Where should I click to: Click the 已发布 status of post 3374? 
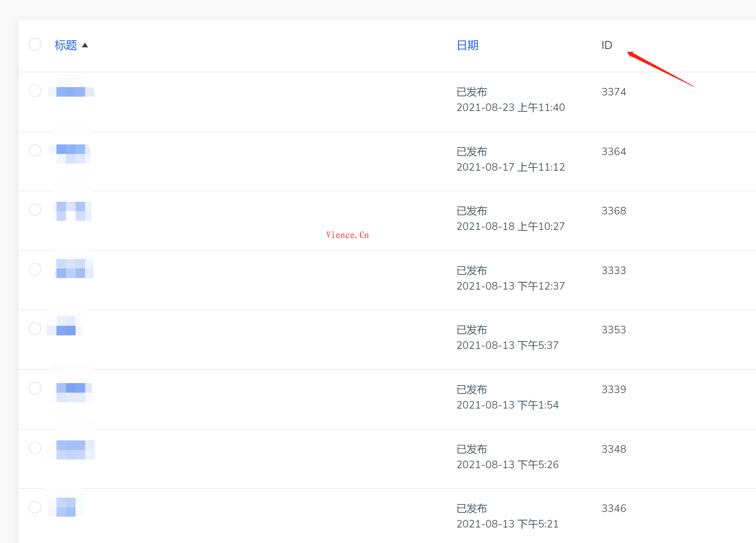click(x=472, y=92)
